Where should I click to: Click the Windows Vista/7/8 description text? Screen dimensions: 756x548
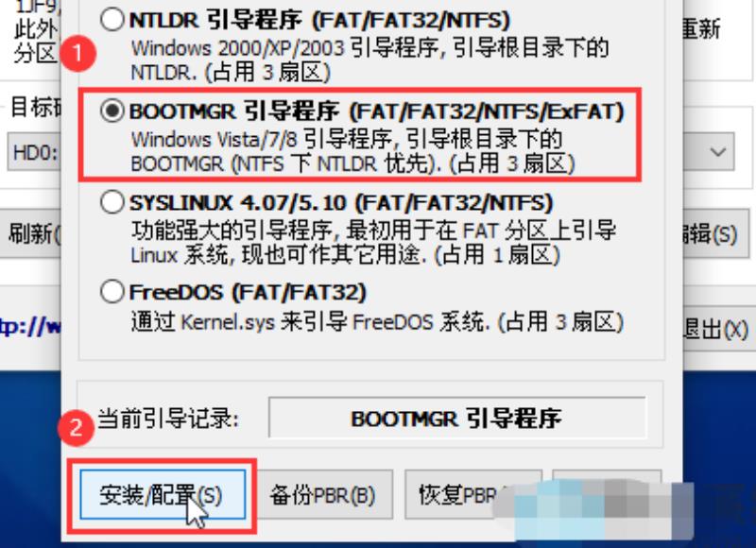tap(352, 151)
